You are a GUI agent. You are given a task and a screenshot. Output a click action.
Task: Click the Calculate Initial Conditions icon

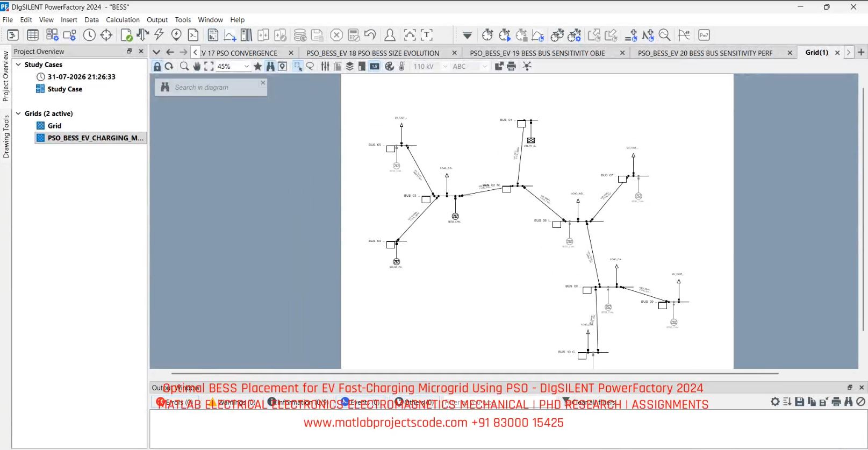tap(487, 35)
